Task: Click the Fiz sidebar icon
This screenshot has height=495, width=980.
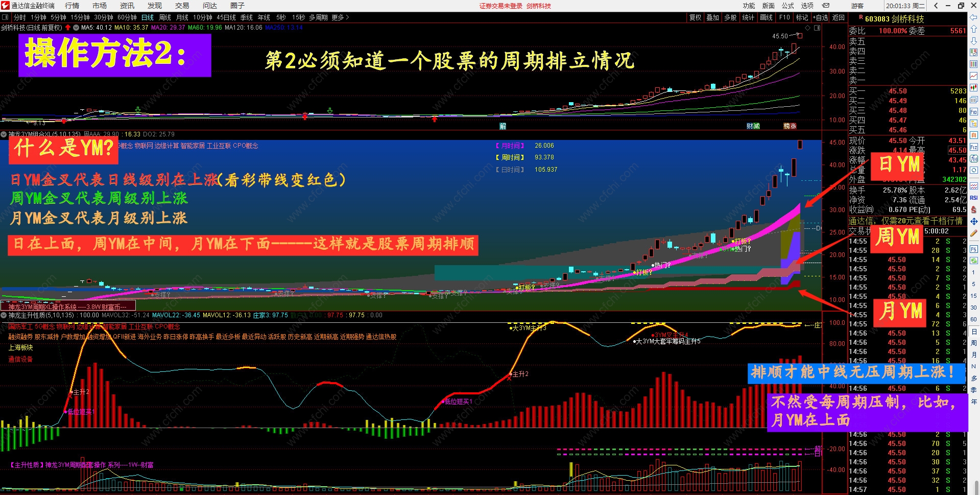Action: (974, 147)
